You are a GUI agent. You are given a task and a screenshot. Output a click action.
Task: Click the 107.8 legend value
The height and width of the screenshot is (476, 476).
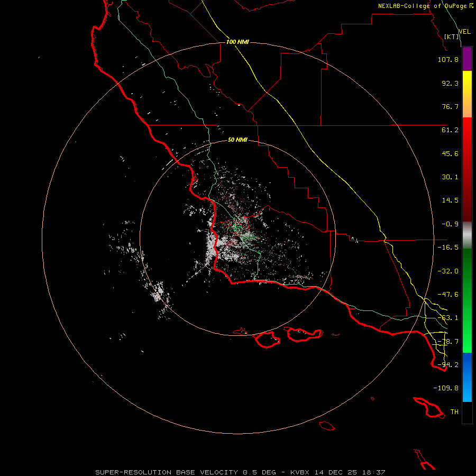pos(448,59)
